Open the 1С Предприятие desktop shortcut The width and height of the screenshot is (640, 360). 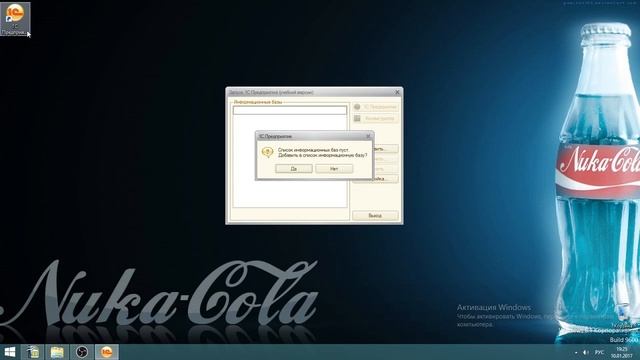(15, 19)
